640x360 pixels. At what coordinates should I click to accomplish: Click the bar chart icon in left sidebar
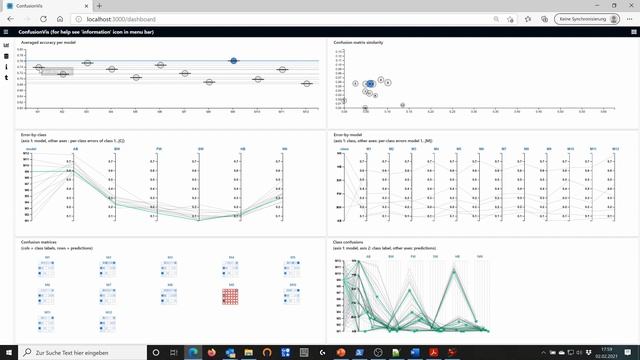6,45
